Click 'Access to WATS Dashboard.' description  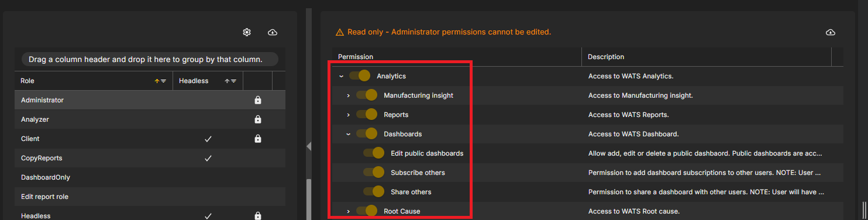click(x=633, y=134)
